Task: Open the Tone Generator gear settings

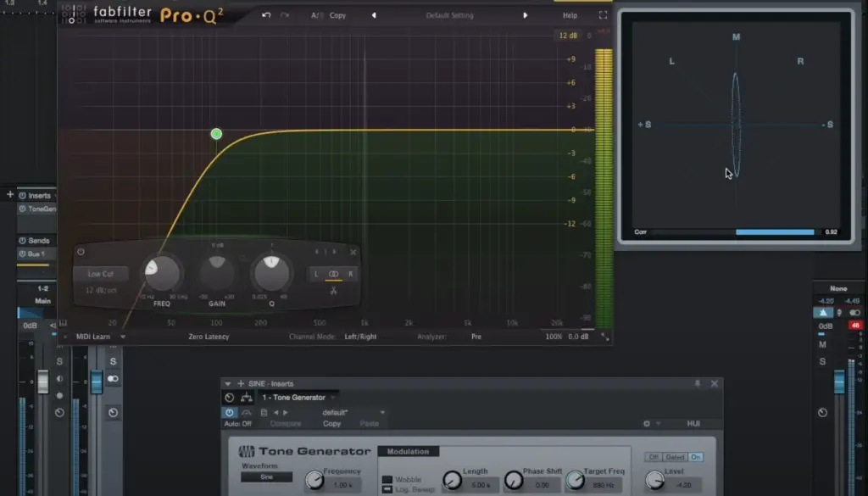Action: [x=647, y=423]
